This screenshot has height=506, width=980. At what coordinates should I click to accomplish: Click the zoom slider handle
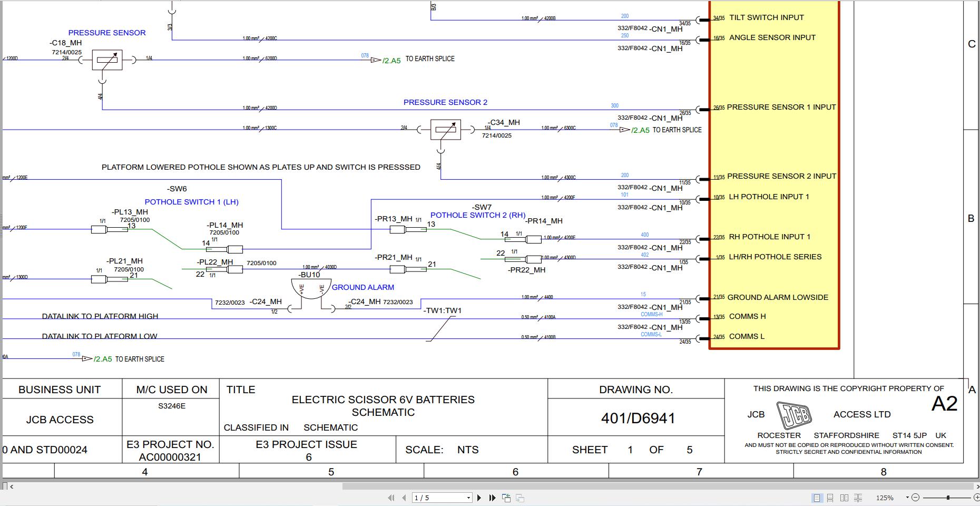[948, 498]
